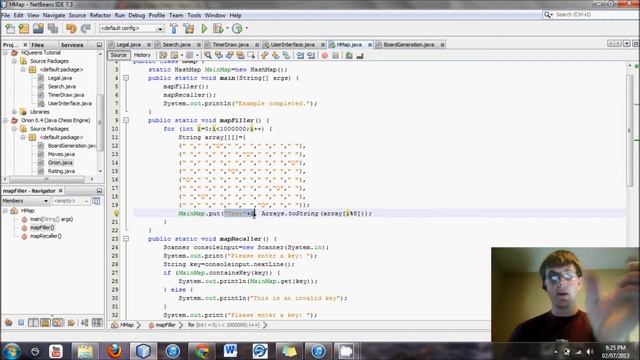Click the Windows Start button

11,351
